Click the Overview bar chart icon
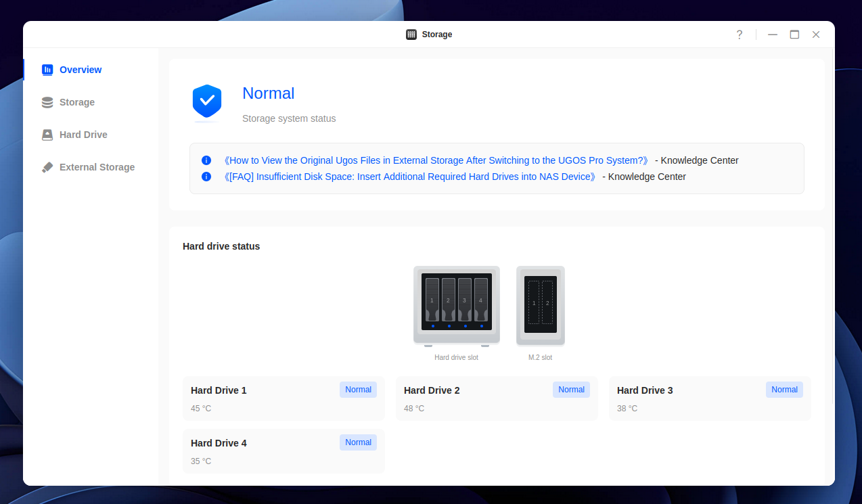This screenshot has width=862, height=504. [47, 70]
